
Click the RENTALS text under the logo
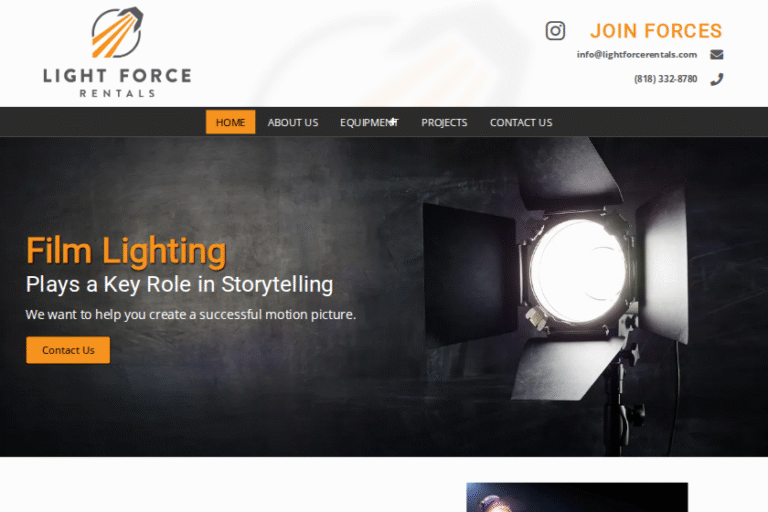tap(118, 93)
